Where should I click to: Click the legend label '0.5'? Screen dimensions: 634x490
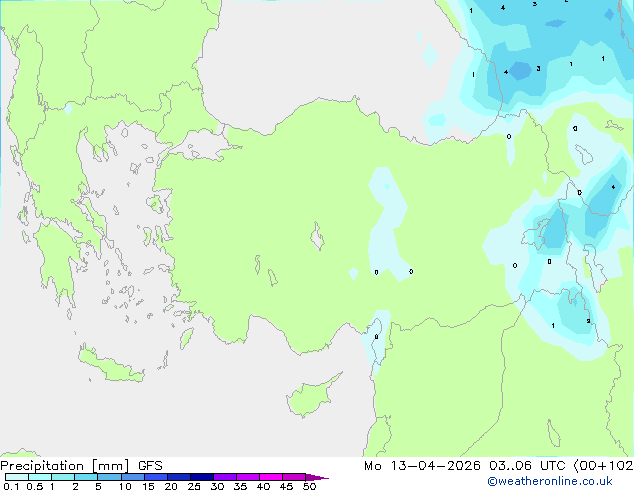[x=34, y=486]
